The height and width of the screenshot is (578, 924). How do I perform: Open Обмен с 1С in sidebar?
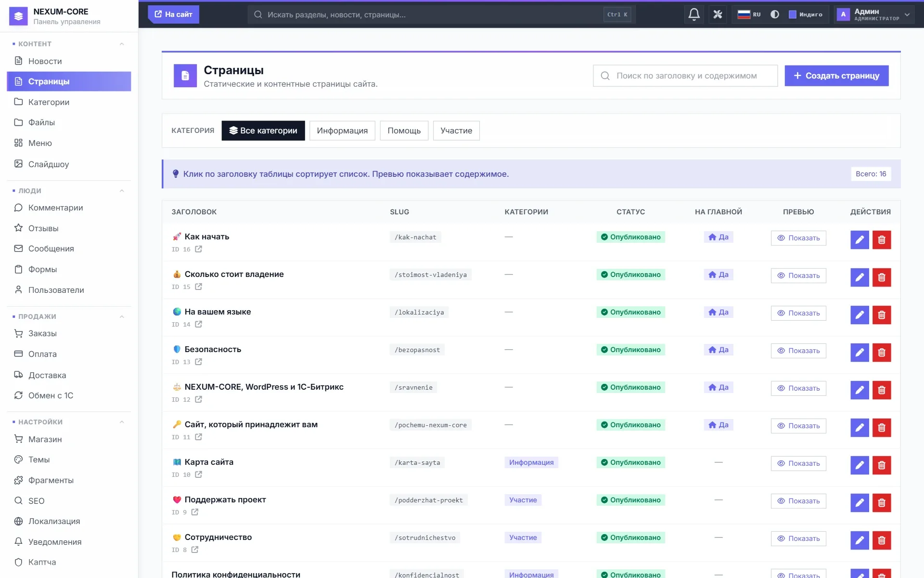click(x=69, y=395)
